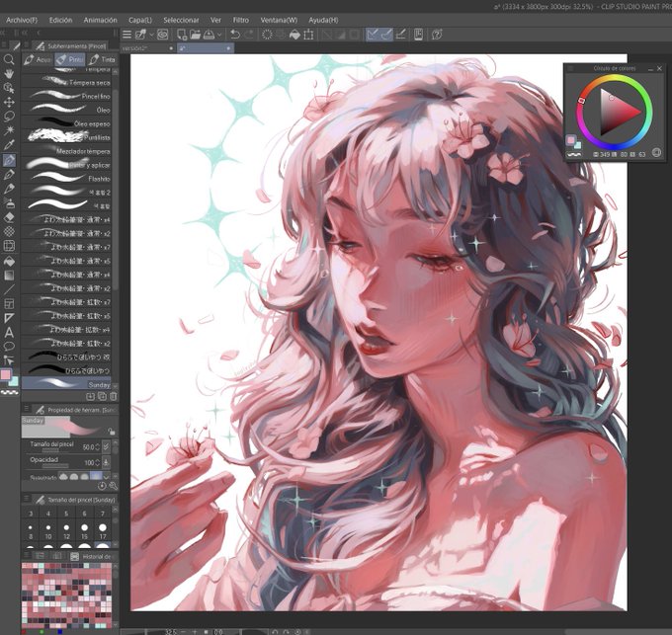Select the Eraser tool

9,217
